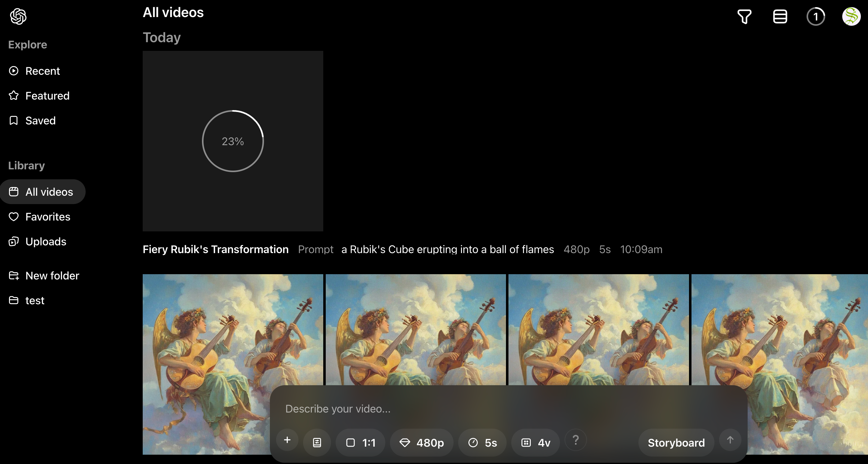Create a New folder
Screen dimensions: 868x464
pyautogui.click(x=52, y=276)
